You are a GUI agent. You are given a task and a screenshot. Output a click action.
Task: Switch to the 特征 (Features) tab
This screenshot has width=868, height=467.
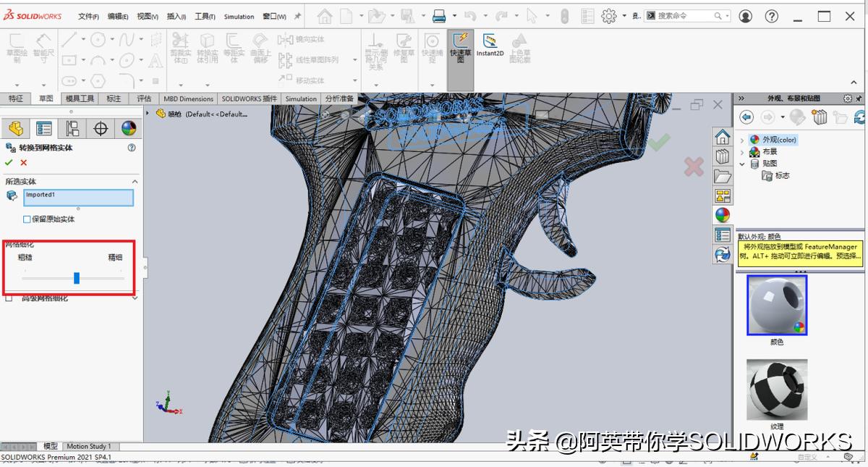(x=16, y=98)
